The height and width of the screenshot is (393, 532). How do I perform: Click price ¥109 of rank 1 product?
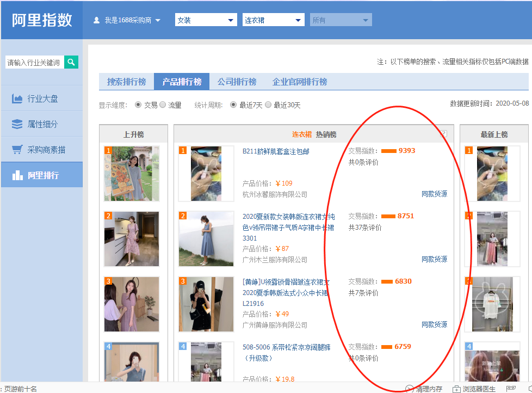point(284,183)
